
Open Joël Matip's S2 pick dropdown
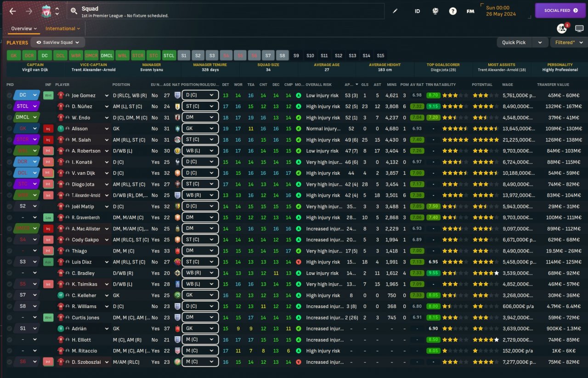(27, 206)
